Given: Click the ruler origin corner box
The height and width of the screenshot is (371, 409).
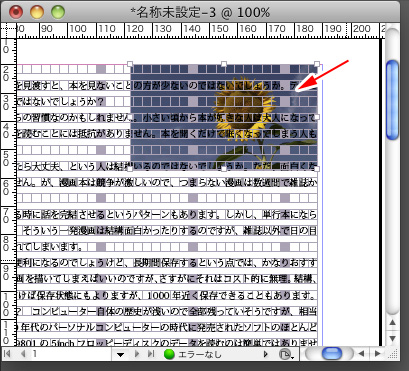Looking at the screenshot, I should [x=8, y=30].
